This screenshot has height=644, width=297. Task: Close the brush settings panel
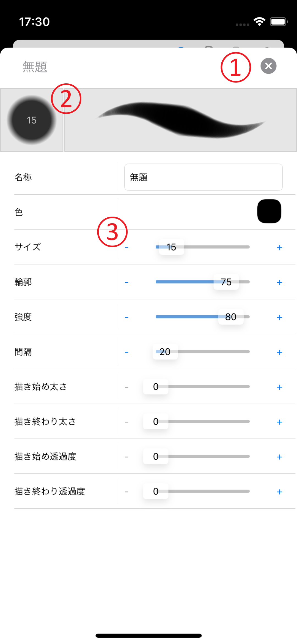pos(268,66)
